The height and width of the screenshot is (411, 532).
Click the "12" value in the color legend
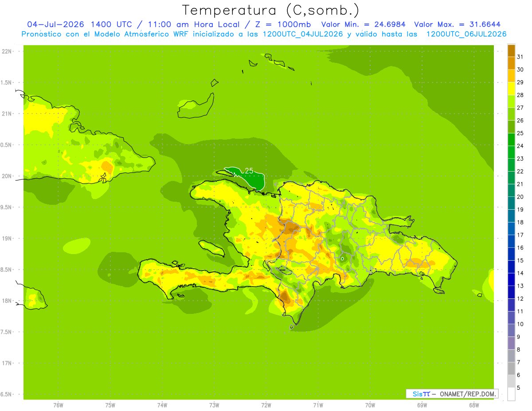520,299
